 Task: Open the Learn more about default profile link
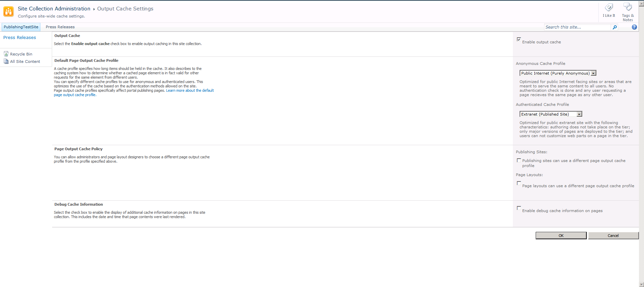[190, 90]
